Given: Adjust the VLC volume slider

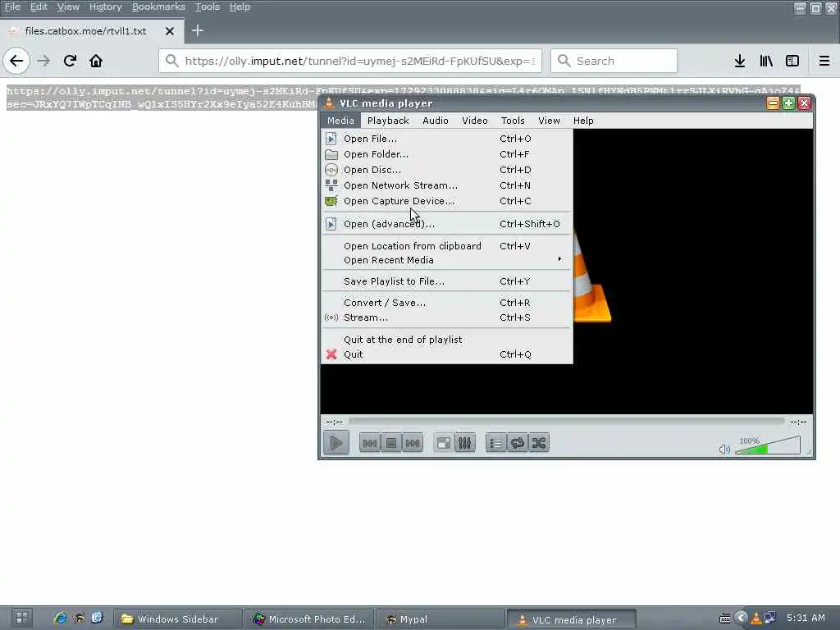Looking at the screenshot, I should (x=768, y=445).
